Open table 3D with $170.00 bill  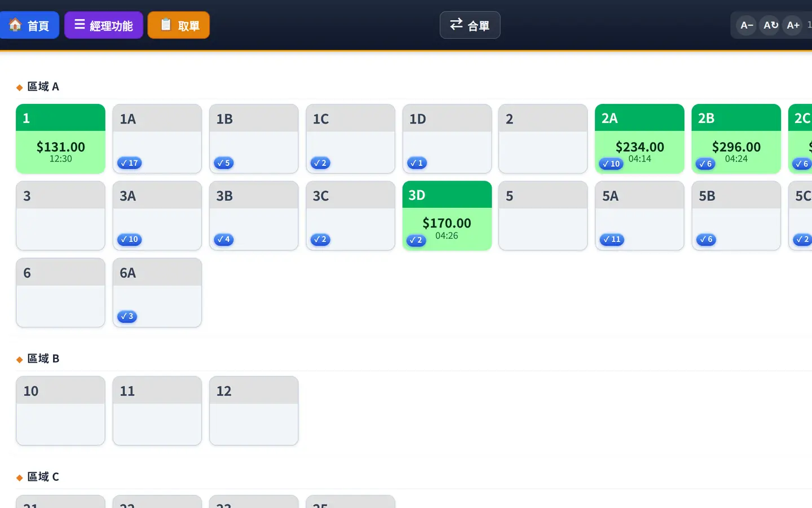[x=447, y=216]
